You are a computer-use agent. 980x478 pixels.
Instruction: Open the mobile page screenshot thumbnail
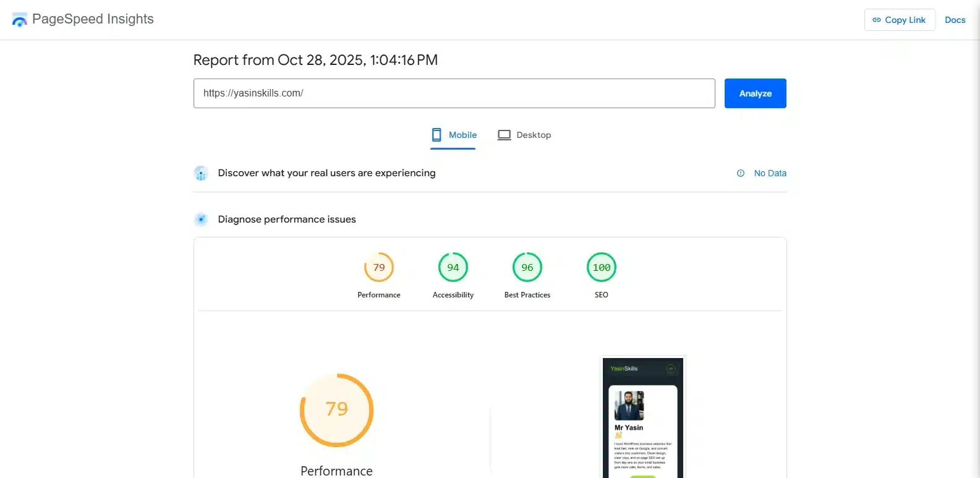pyautogui.click(x=643, y=417)
